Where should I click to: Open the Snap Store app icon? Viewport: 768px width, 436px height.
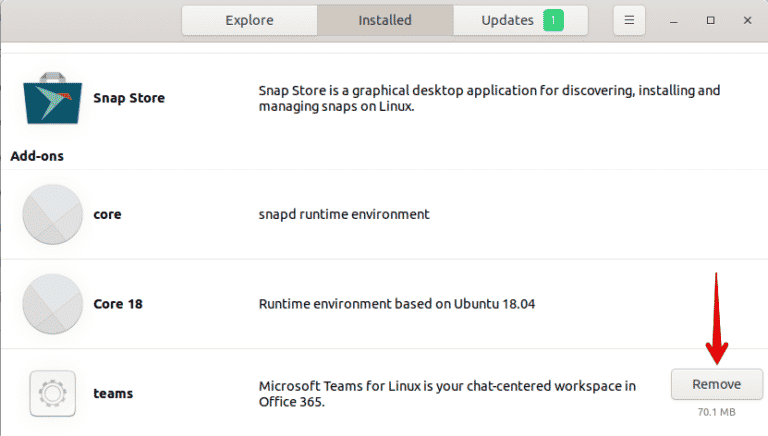pyautogui.click(x=52, y=98)
